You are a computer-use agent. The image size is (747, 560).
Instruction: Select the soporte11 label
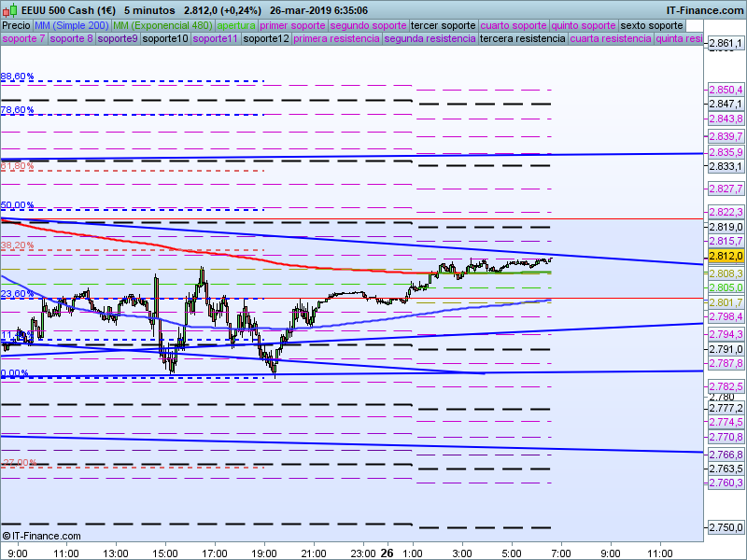(x=216, y=38)
